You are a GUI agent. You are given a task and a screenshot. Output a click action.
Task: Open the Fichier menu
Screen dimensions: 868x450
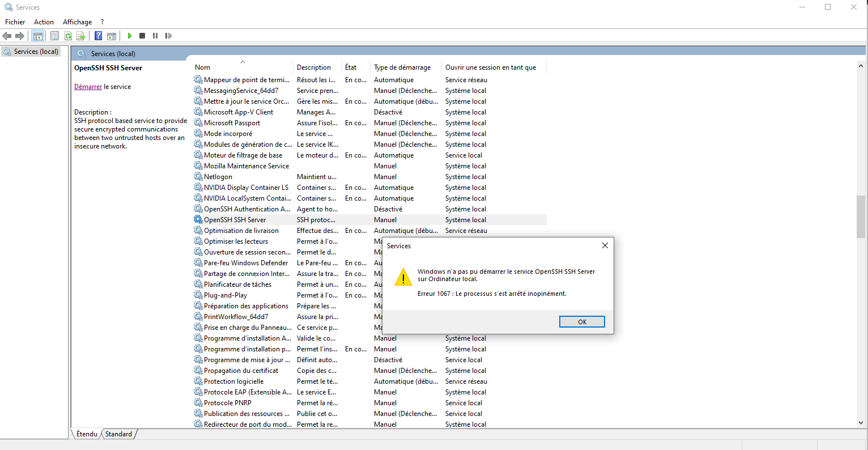15,22
